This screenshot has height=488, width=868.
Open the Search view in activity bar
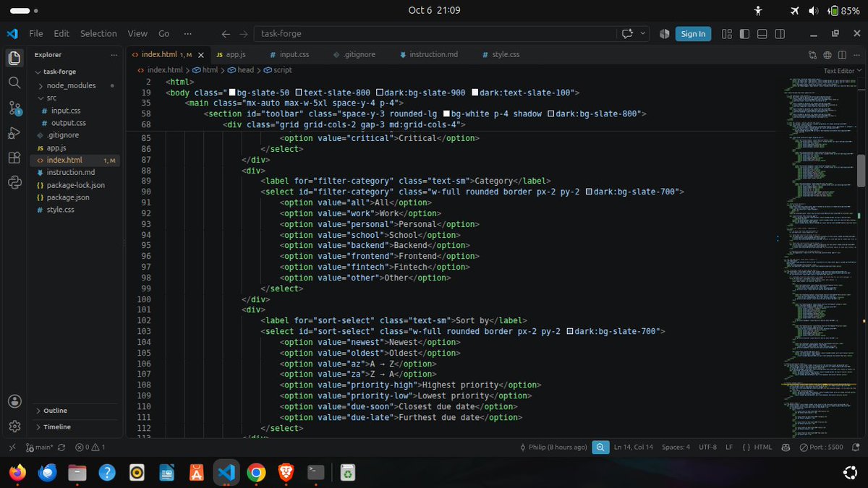(14, 83)
